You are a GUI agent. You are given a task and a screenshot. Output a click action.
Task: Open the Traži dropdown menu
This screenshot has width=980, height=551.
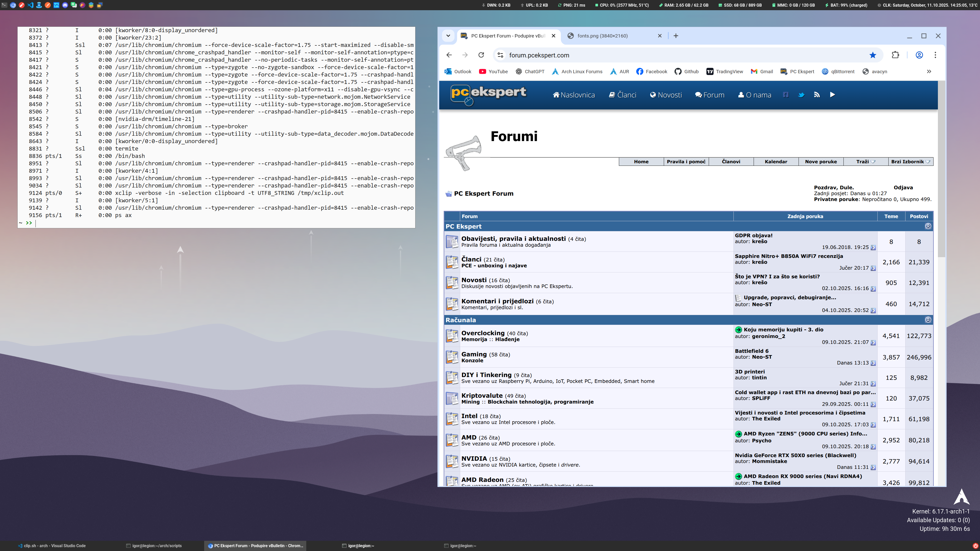[x=865, y=162]
